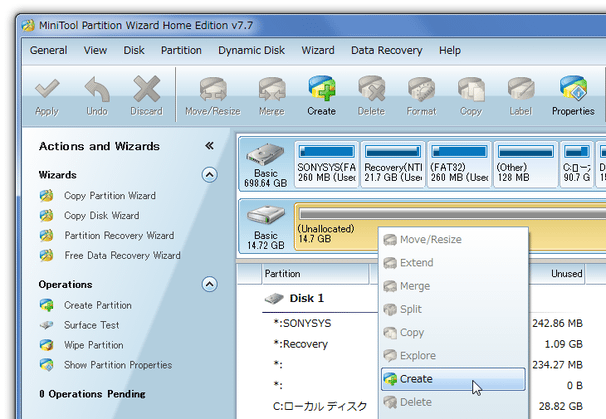This screenshot has height=419, width=606.
Task: Click the Delete partition toolbar icon
Action: 371,90
